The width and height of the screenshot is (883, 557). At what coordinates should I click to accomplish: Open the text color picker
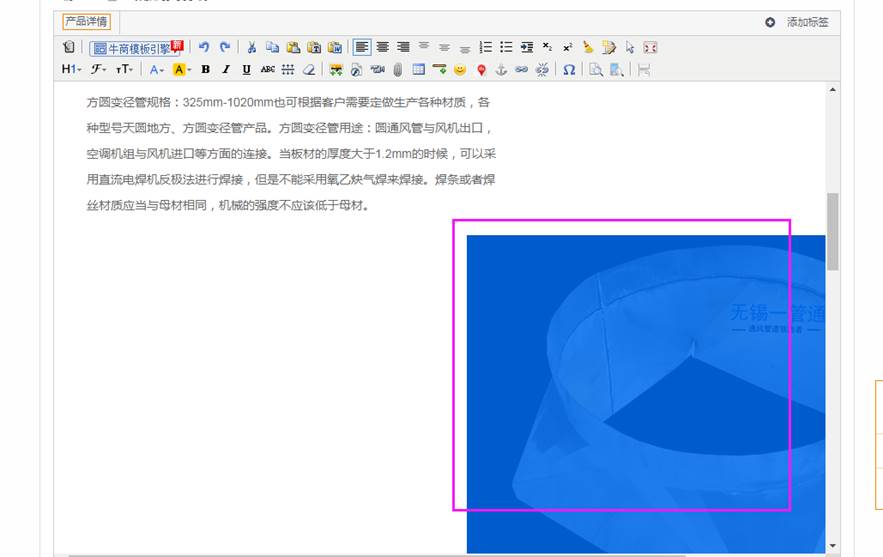click(156, 69)
